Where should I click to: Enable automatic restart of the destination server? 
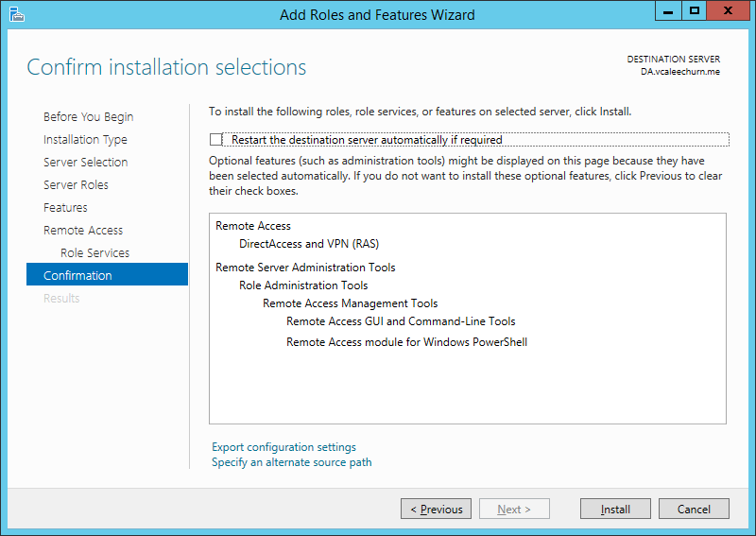215,139
